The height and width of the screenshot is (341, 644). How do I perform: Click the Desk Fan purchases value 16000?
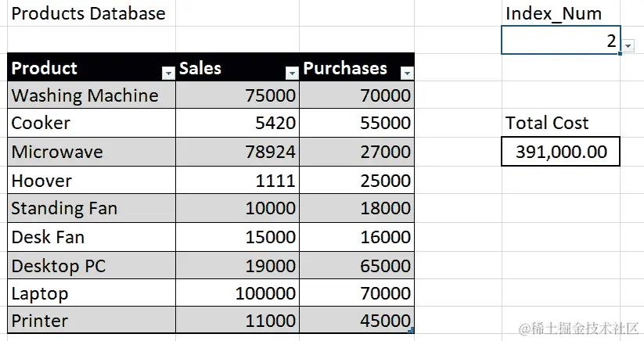pos(357,237)
